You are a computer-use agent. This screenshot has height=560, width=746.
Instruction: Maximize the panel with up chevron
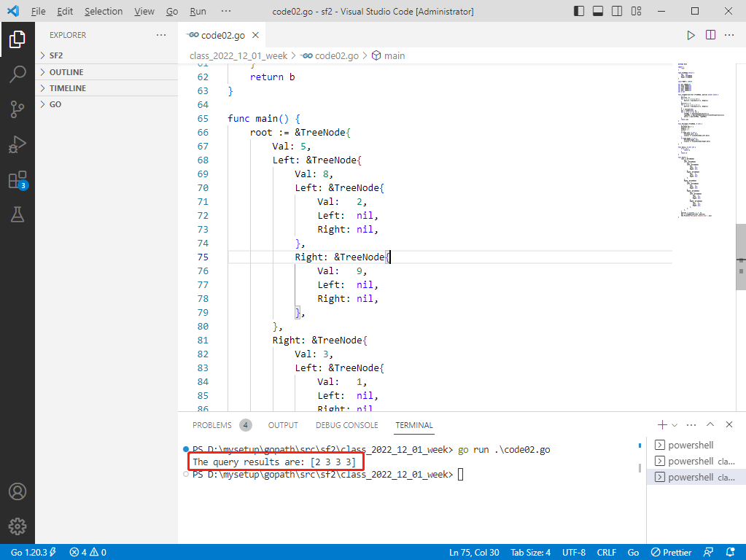(710, 424)
